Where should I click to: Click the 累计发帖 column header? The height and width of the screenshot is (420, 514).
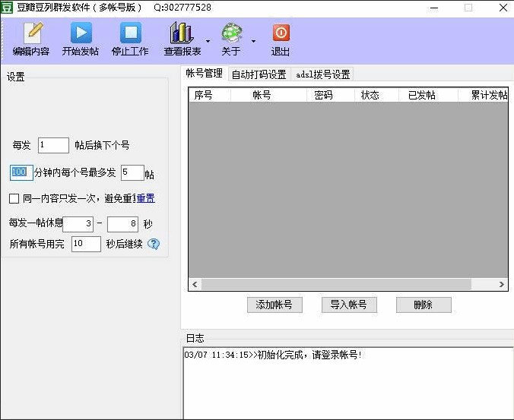[483, 95]
